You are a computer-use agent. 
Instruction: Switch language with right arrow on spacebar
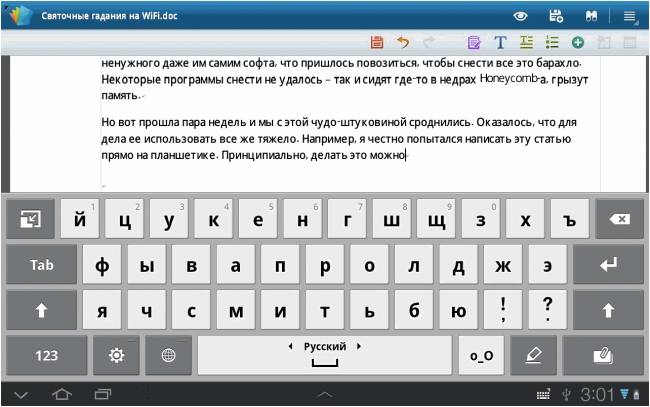(x=359, y=346)
